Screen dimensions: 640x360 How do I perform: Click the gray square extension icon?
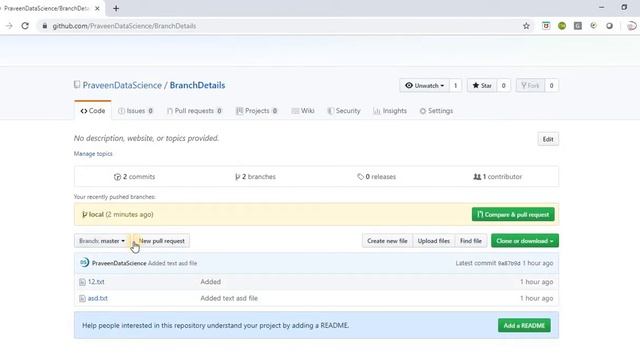(x=578, y=26)
